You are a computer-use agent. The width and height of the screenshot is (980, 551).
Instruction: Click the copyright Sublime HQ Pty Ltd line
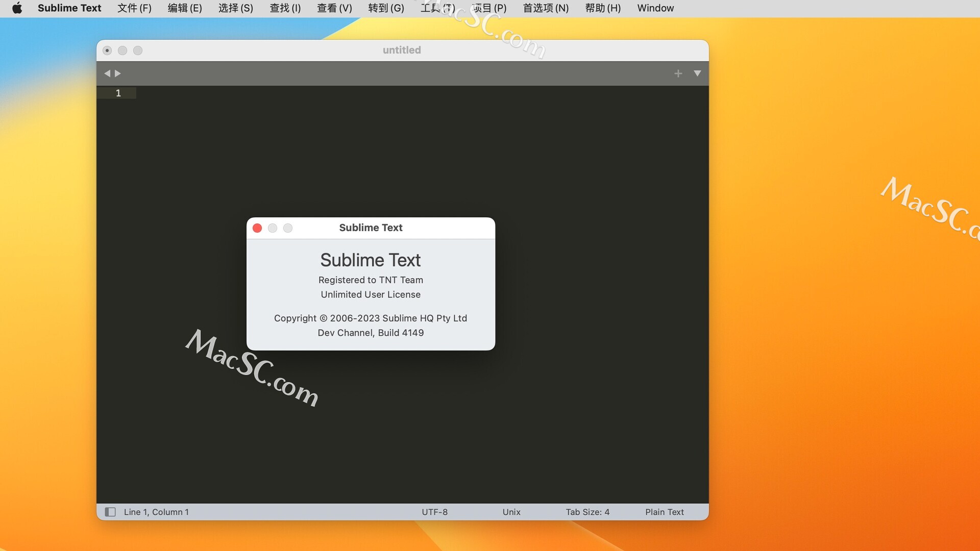point(371,318)
